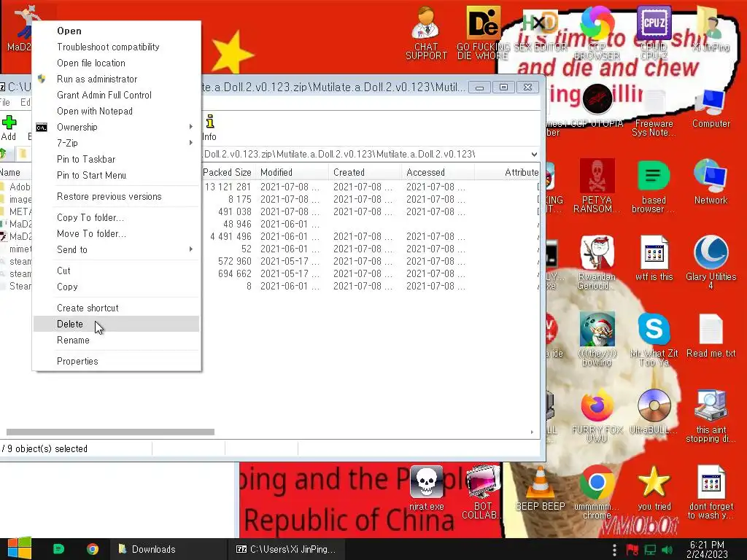This screenshot has height=560, width=747.
Task: Launch Glary Utilities 4
Action: tap(711, 262)
